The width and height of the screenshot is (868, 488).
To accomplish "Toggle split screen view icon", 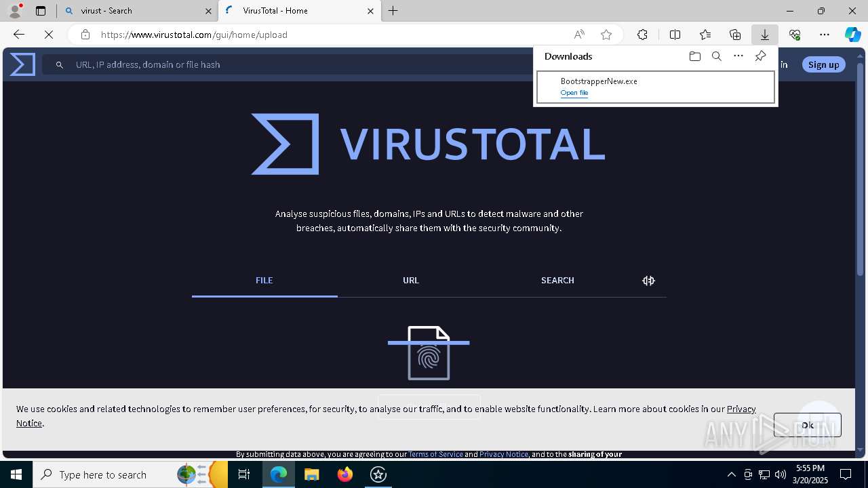I will pyautogui.click(x=675, y=35).
